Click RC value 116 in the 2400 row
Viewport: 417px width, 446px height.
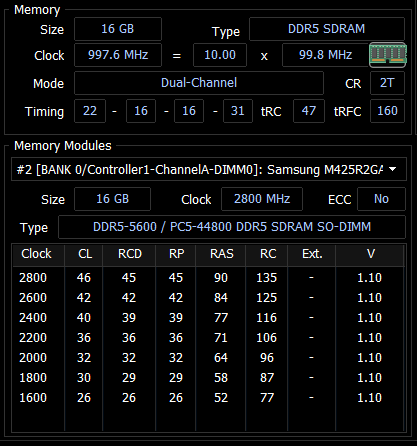(x=267, y=318)
